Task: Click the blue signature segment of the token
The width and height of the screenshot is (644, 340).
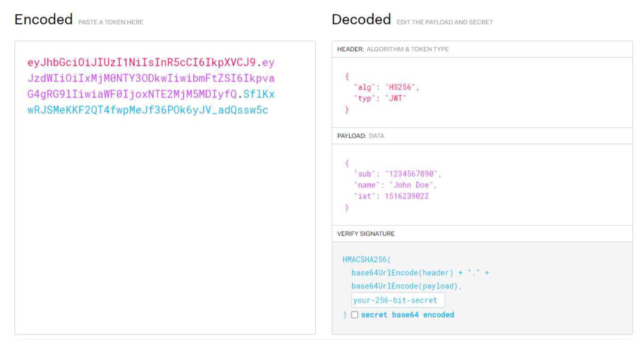Action: (148, 110)
